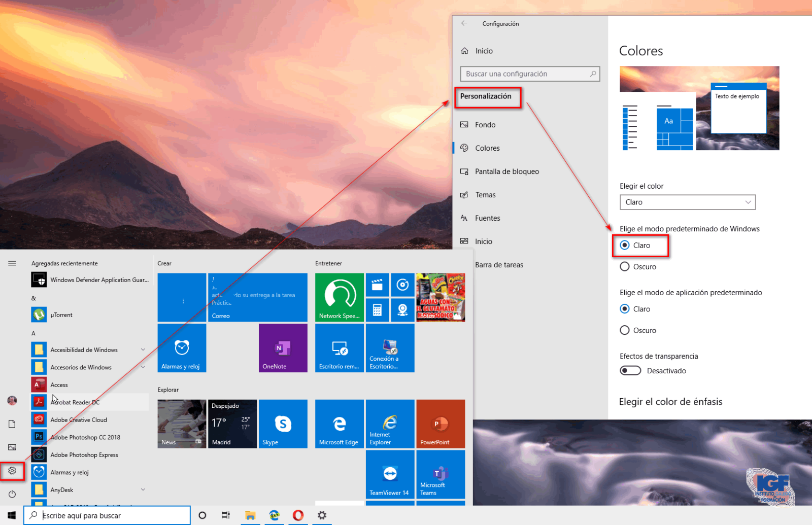Screen dimensions: 812x525
Task: Open Opera browser from the taskbar
Action: pos(298,515)
